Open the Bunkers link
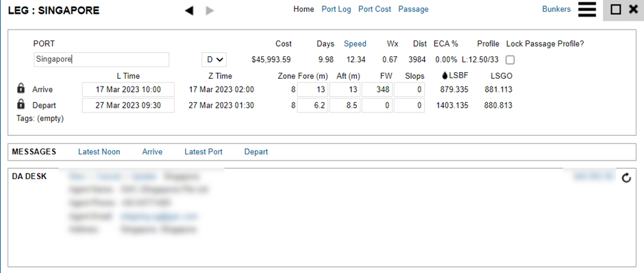Image resolution: width=644 pixels, height=273 pixels. coord(556,9)
